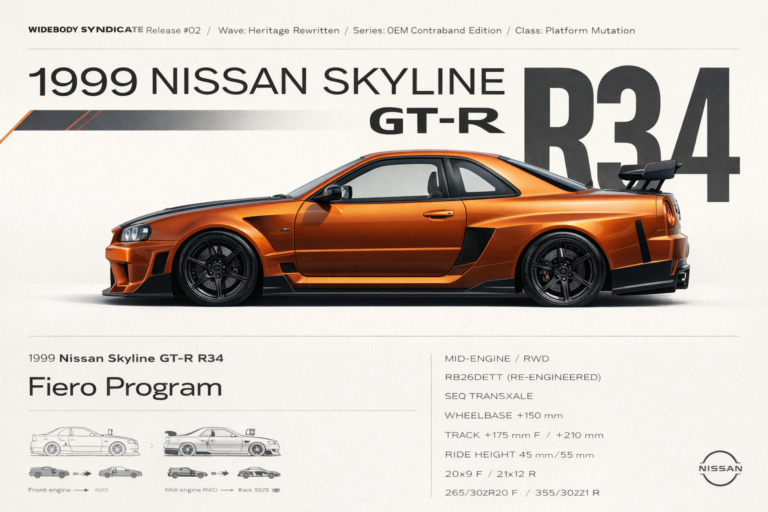The image size is (768, 512).
Task: Click the chevron between the two car sketches
Action: [151, 446]
